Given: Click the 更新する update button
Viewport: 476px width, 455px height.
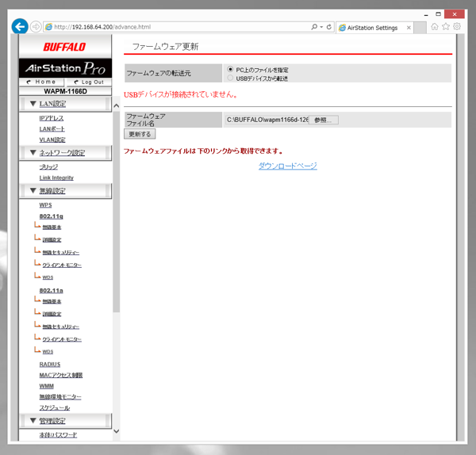Looking at the screenshot, I should point(140,134).
